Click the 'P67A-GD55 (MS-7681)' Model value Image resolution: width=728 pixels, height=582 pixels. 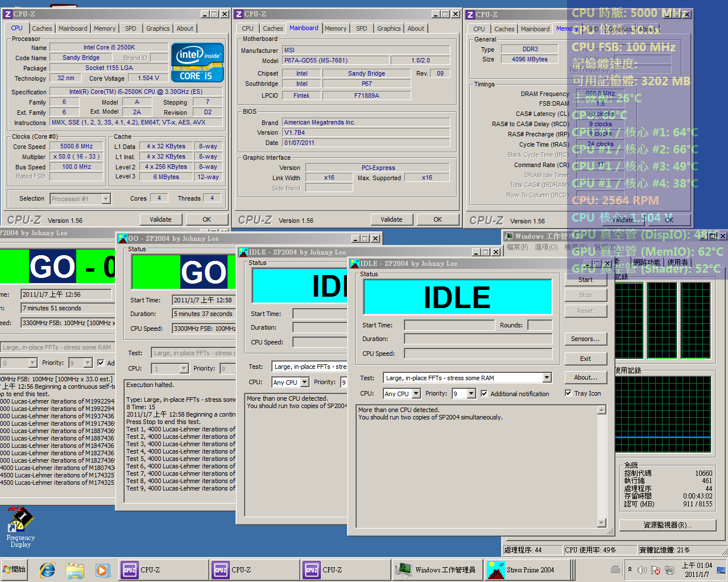(336, 60)
